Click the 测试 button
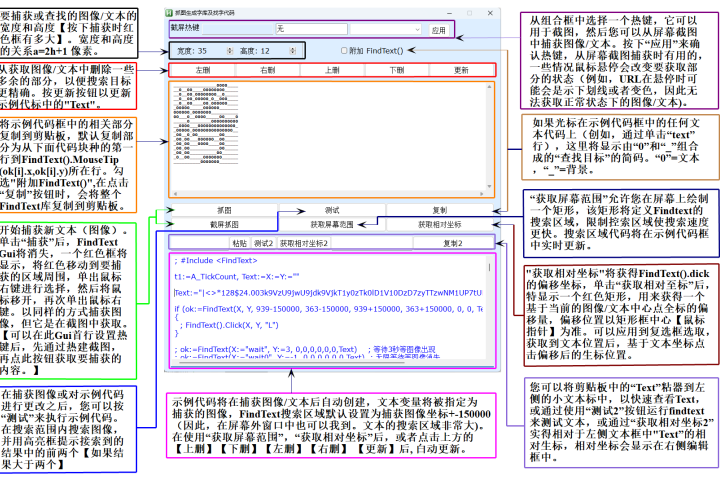This screenshot has width=720, height=480. click(332, 210)
